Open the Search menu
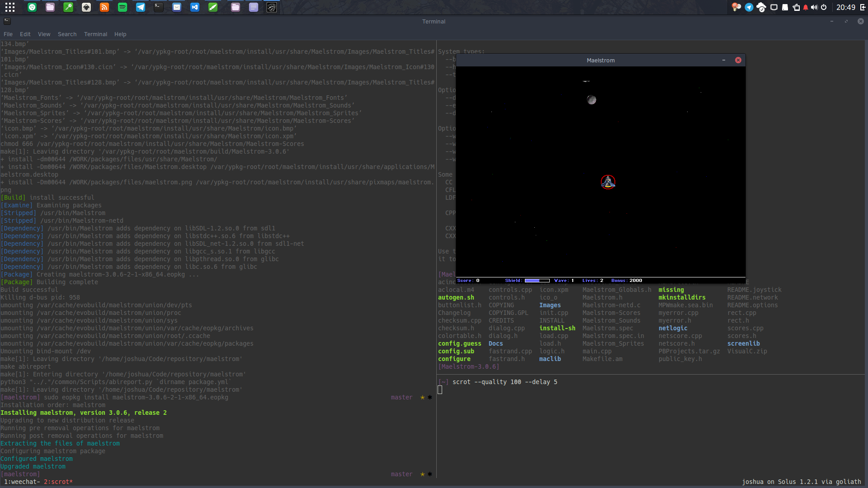 (67, 34)
